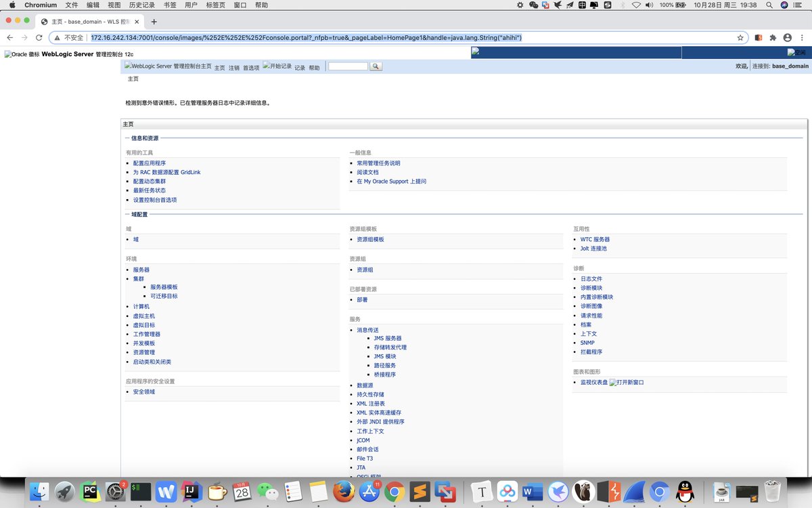Image resolution: width=812 pixels, height=508 pixels.
Task: Open the Trash in the Dock
Action: tap(772, 491)
